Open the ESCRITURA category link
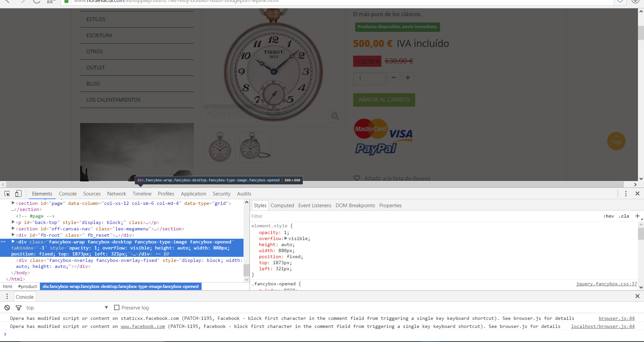This screenshot has height=342, width=644. (x=99, y=36)
